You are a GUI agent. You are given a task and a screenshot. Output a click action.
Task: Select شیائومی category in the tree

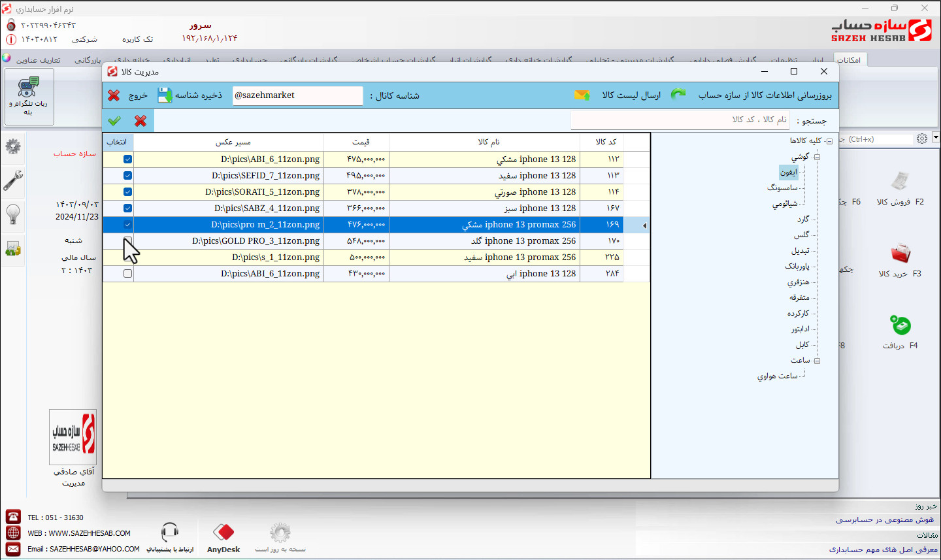(x=785, y=203)
